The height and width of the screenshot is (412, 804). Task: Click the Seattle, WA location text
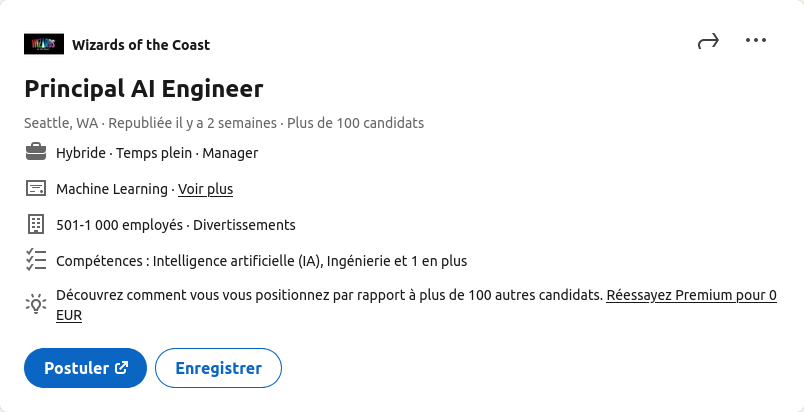point(61,123)
